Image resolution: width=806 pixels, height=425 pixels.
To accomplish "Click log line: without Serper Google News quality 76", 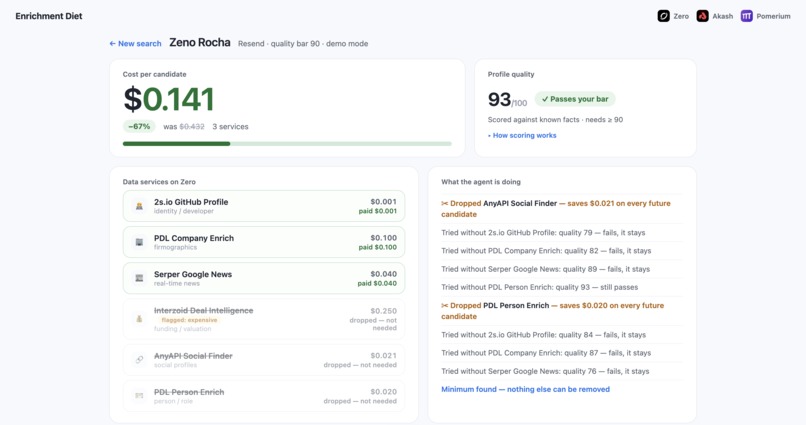I will 545,371.
